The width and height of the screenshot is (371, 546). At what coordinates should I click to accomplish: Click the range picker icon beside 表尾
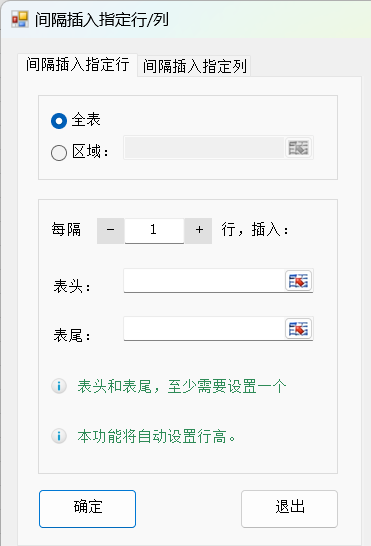click(299, 328)
